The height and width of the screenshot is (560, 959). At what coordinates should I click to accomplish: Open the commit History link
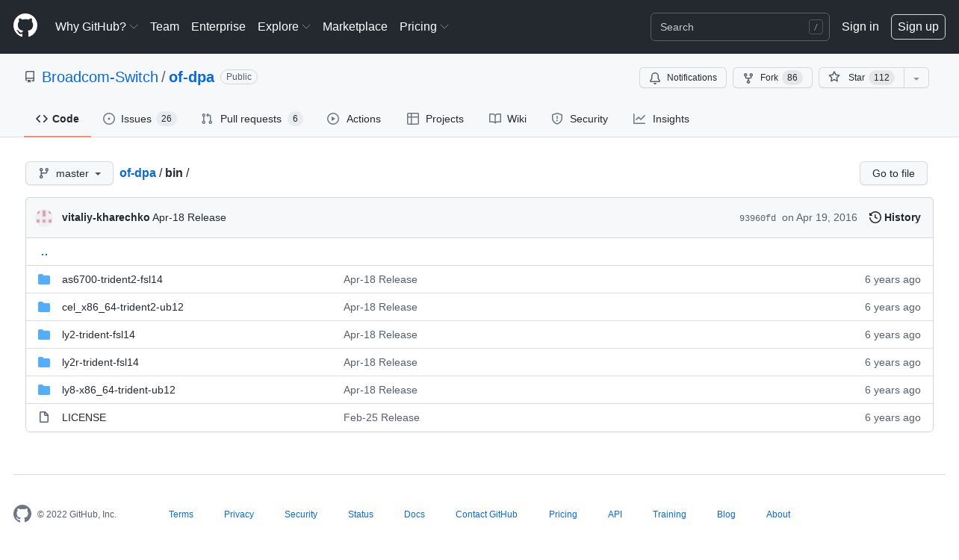click(895, 217)
